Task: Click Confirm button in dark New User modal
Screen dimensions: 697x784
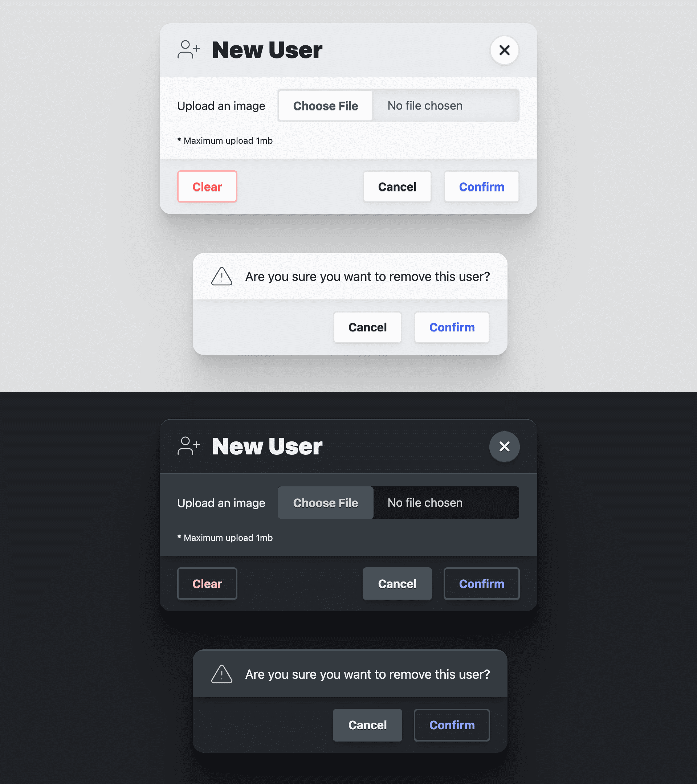Action: pos(482,584)
